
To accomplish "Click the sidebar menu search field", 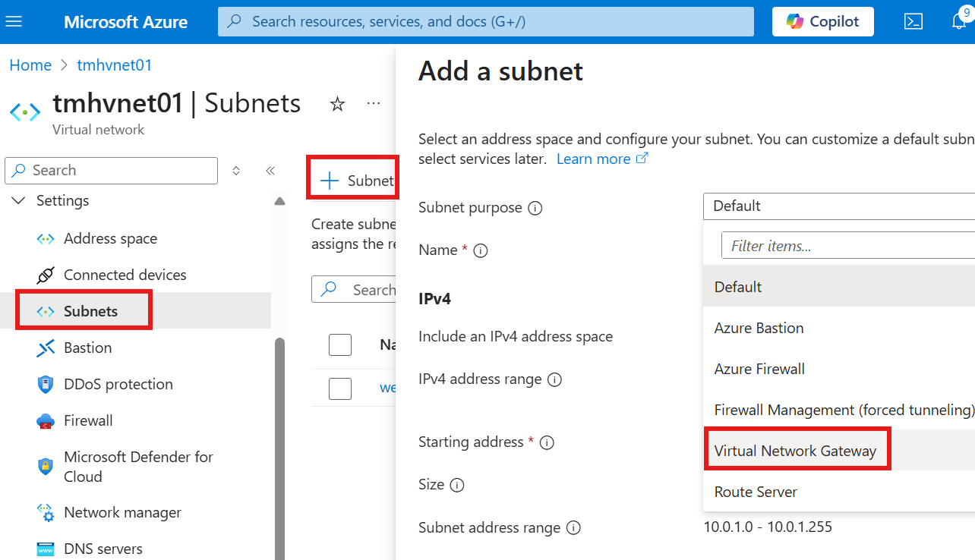I will pos(112,170).
